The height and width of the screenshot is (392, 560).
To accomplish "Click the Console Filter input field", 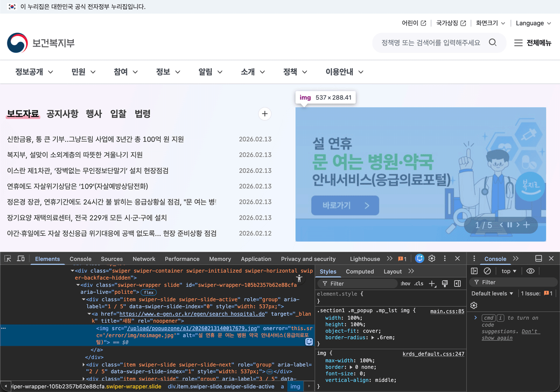I will [x=513, y=282].
